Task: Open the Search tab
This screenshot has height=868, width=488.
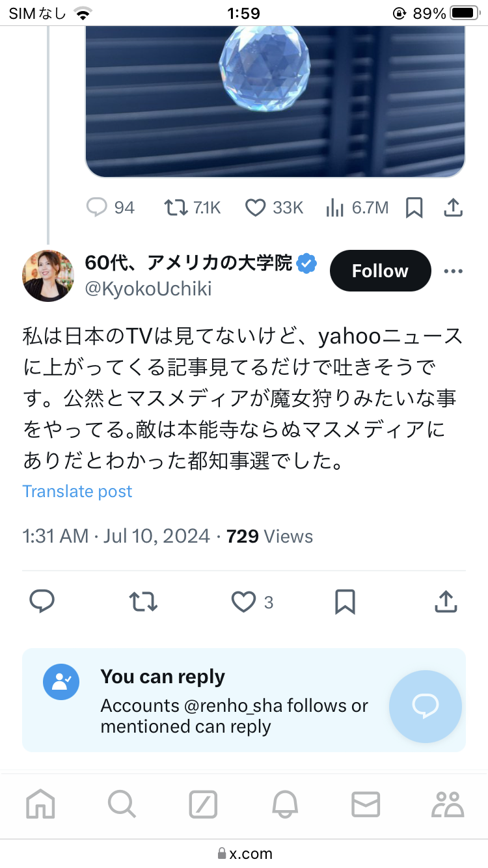Action: (x=122, y=805)
